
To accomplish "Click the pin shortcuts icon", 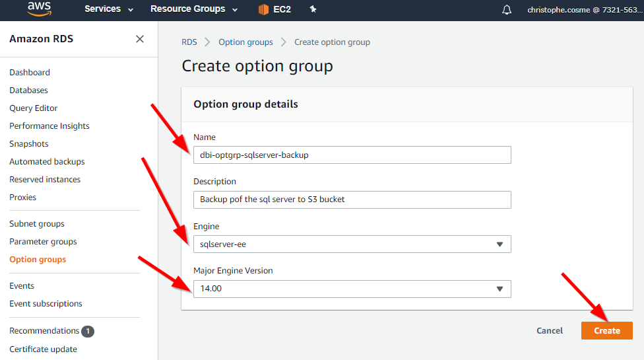I will pyautogui.click(x=313, y=9).
